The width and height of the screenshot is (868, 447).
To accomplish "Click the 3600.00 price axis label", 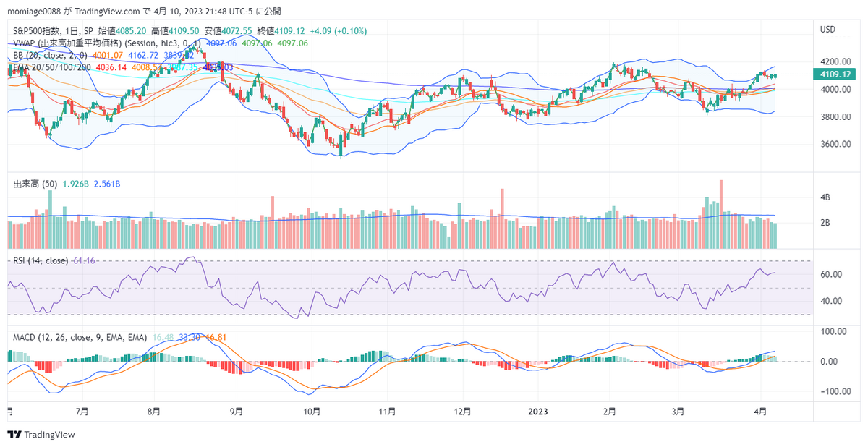I will click(x=834, y=144).
